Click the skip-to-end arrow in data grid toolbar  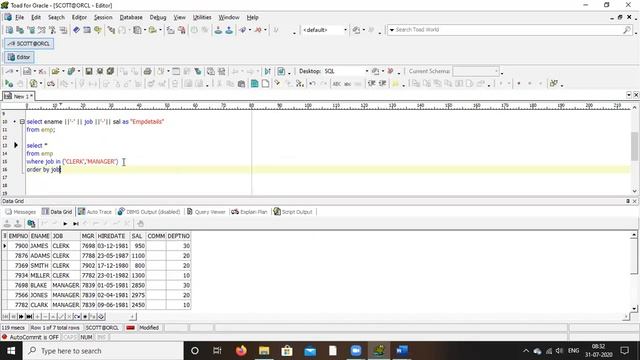(76, 224)
